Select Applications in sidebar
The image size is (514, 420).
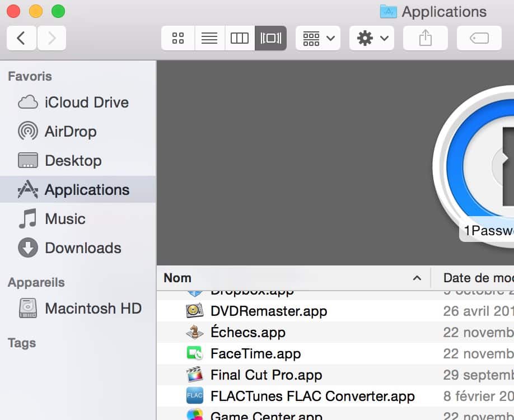[x=78, y=189]
